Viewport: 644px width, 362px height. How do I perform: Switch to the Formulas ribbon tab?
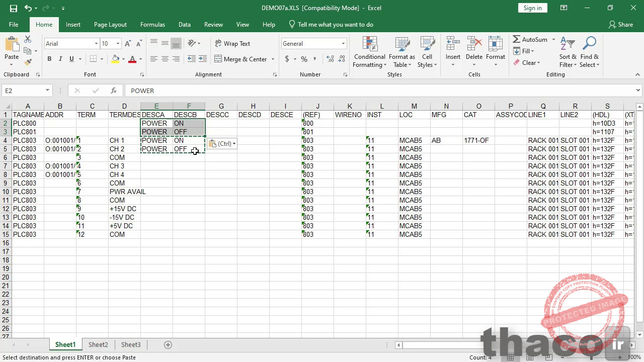pyautogui.click(x=152, y=24)
